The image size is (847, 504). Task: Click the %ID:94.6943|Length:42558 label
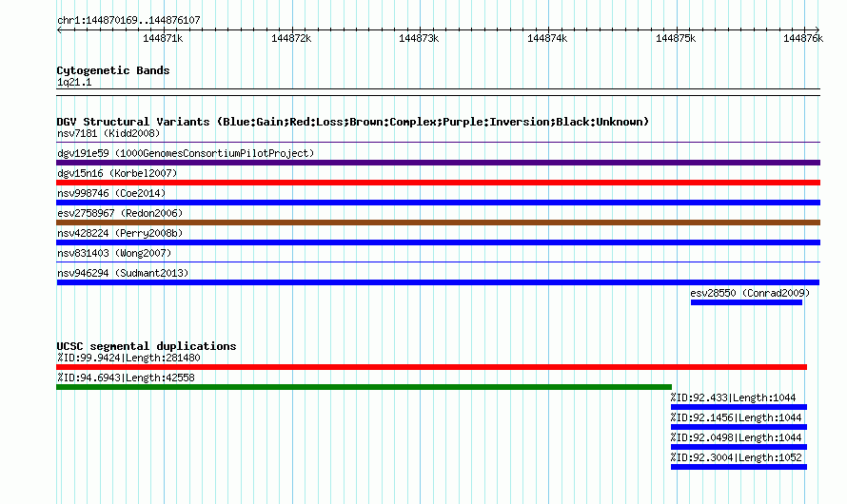coord(126,378)
